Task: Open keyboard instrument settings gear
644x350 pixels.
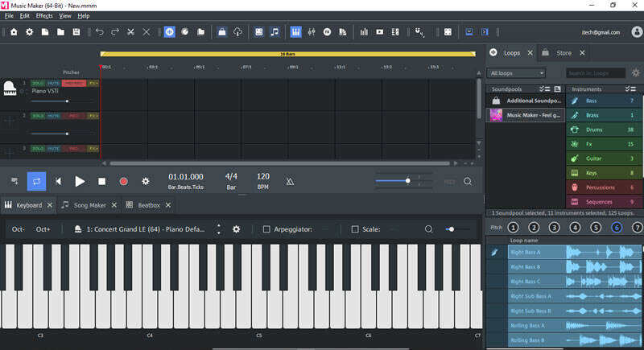Action: (x=236, y=229)
